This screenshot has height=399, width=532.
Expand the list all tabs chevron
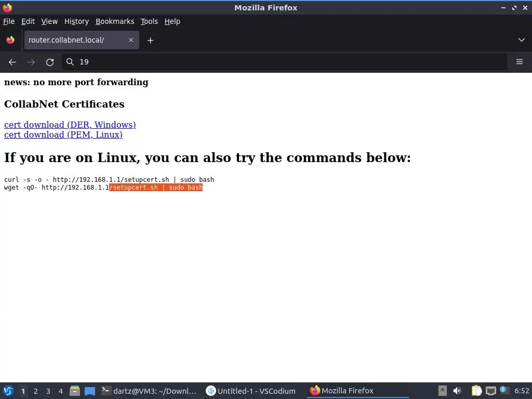[x=522, y=40]
